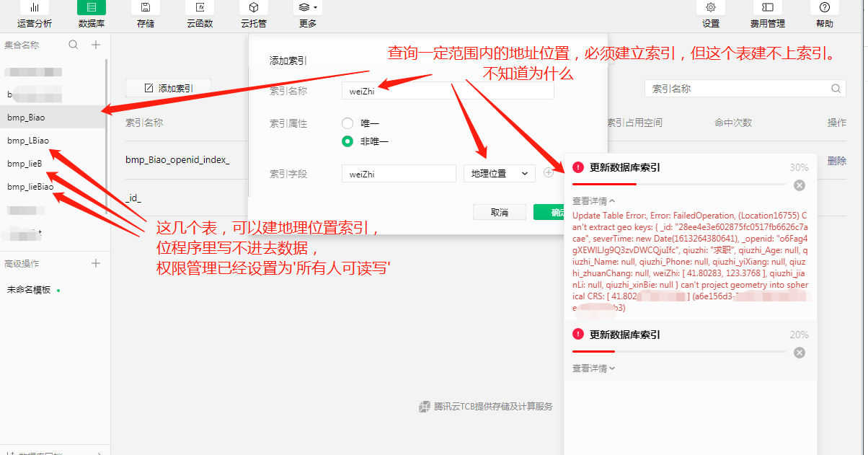Image resolution: width=868 pixels, height=455 pixels.
Task: Open the 云托管 cloud hosting section
Action: [x=254, y=14]
